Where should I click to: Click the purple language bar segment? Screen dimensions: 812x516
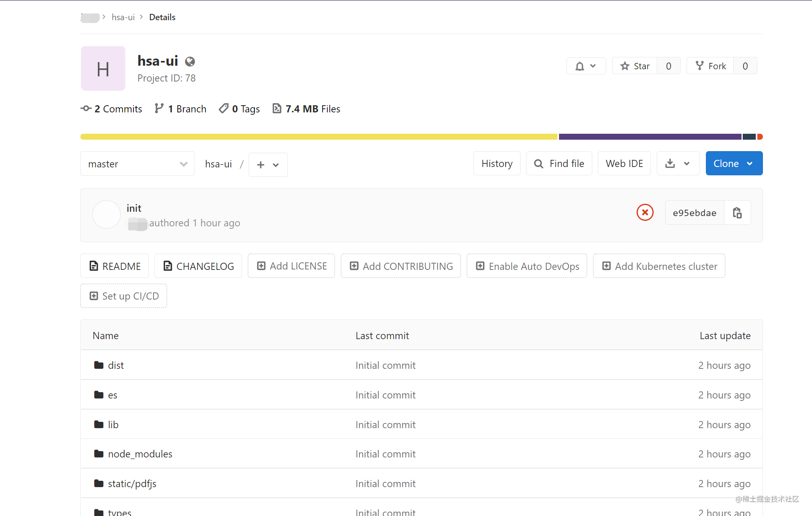tap(650, 137)
